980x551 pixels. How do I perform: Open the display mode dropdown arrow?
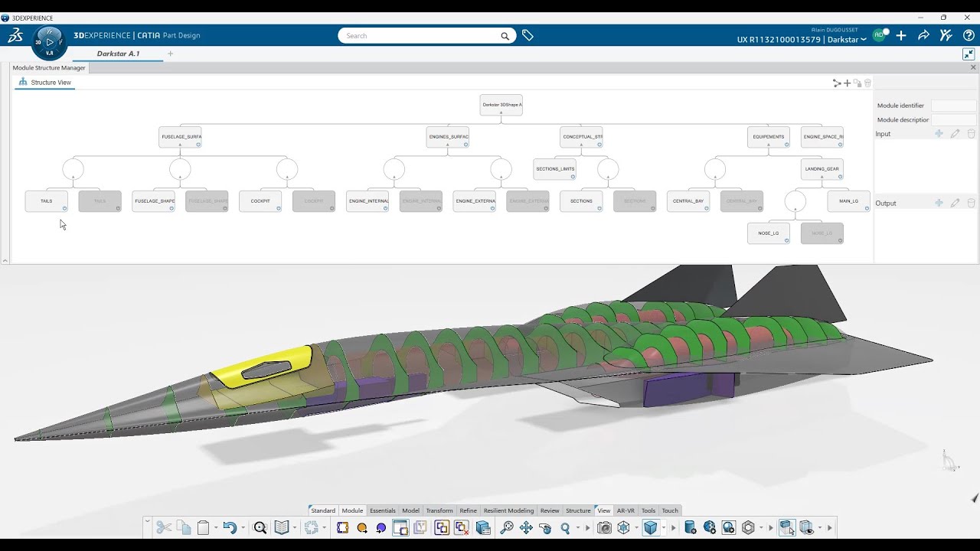(x=664, y=527)
